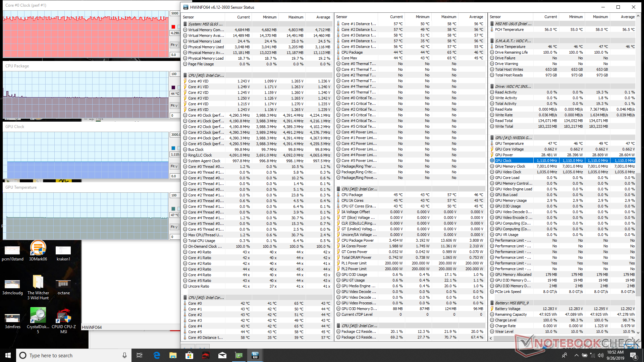
Task: Click the HWiNFO64 icon in the taskbar
Action: tap(255, 355)
